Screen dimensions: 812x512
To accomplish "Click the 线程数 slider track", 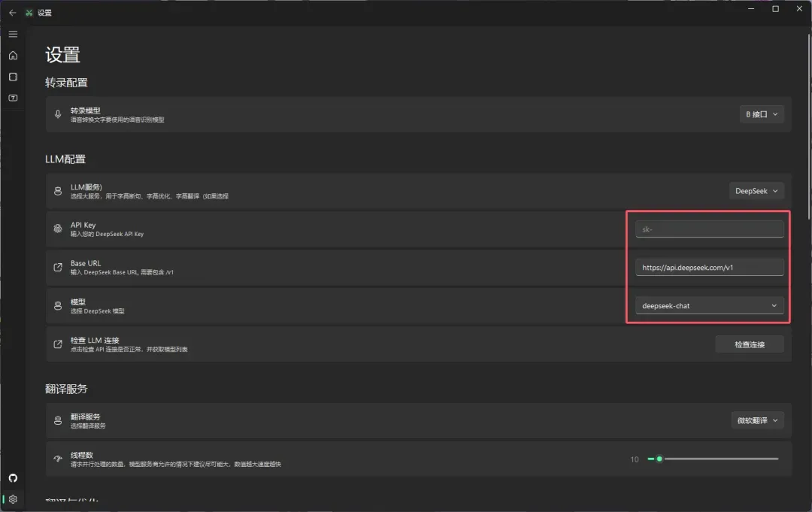I will click(718, 459).
